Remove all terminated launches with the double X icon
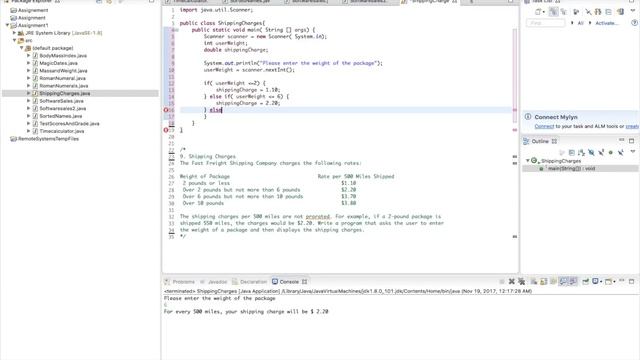This screenshot has height=360, width=640. coord(522,282)
